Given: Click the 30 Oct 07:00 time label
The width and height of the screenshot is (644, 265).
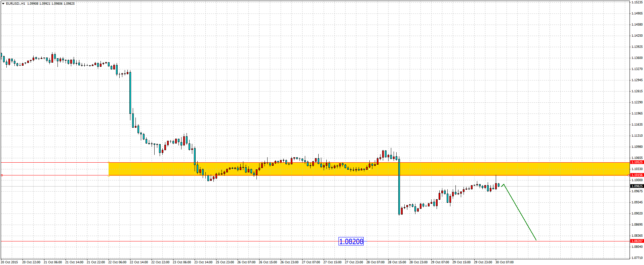Looking at the screenshot, I should [504, 262].
